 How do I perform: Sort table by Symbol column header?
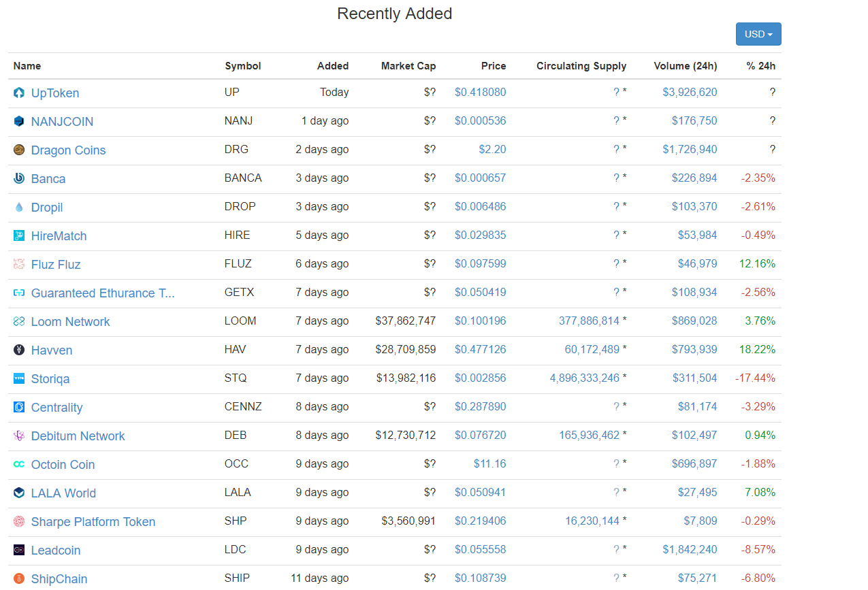[243, 66]
